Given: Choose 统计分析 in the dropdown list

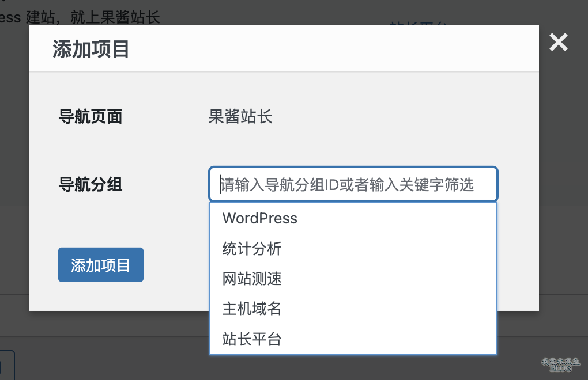Looking at the screenshot, I should [353, 249].
